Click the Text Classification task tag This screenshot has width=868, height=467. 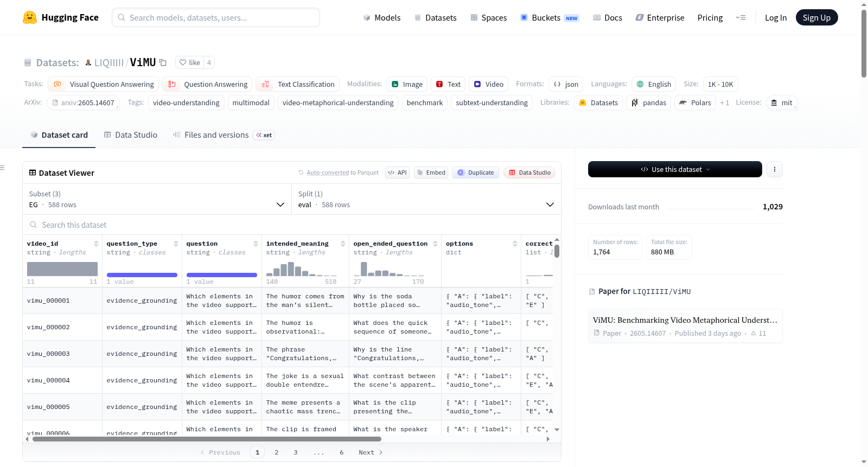298,84
